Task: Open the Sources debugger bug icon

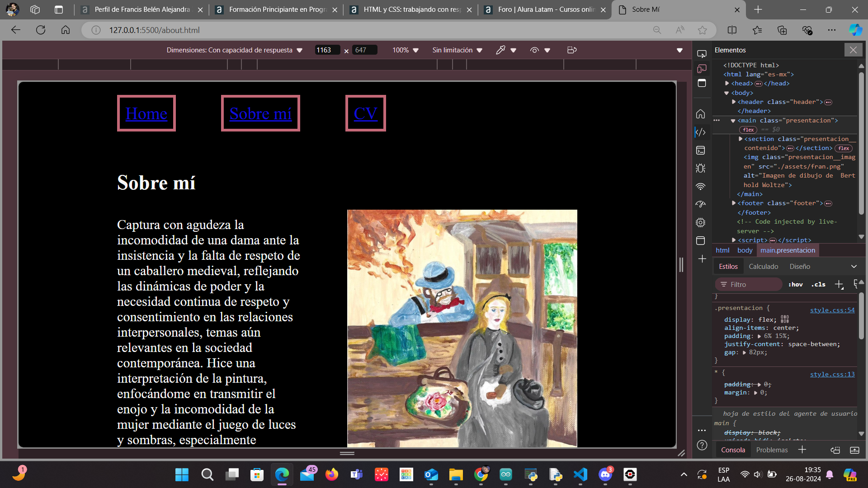Action: [x=701, y=168]
